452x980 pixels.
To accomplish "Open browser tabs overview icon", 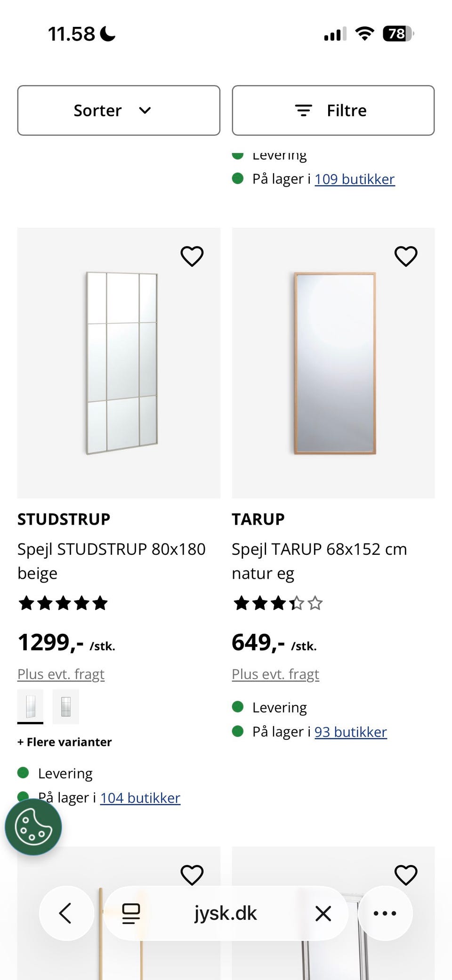I will (x=131, y=914).
